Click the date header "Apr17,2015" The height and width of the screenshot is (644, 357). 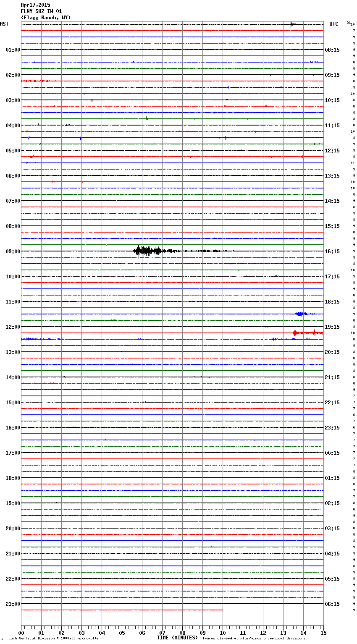point(35,5)
